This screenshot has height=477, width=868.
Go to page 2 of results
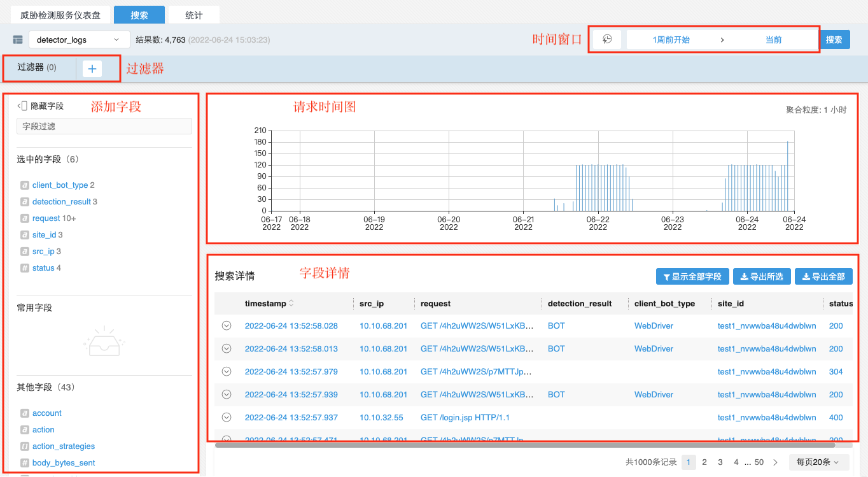coord(704,462)
